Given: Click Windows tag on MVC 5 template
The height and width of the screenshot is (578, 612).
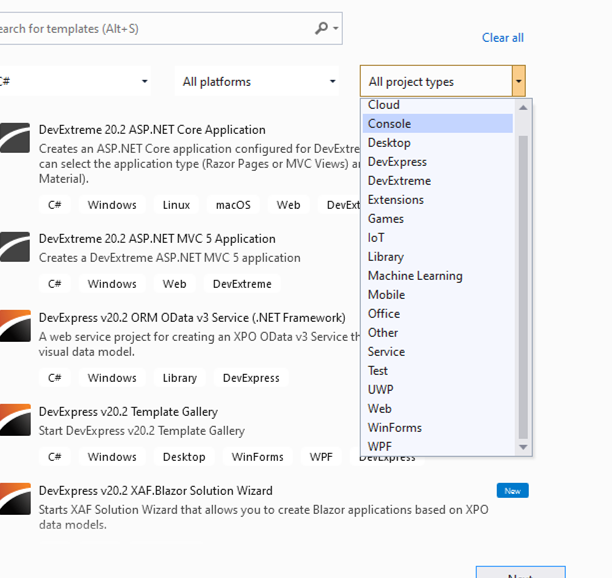Looking at the screenshot, I should pyautogui.click(x=112, y=284).
